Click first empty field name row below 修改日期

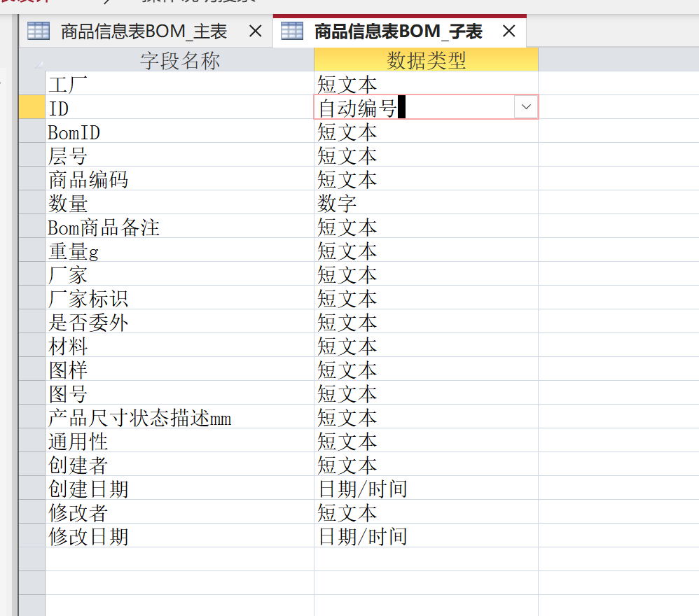click(179, 559)
